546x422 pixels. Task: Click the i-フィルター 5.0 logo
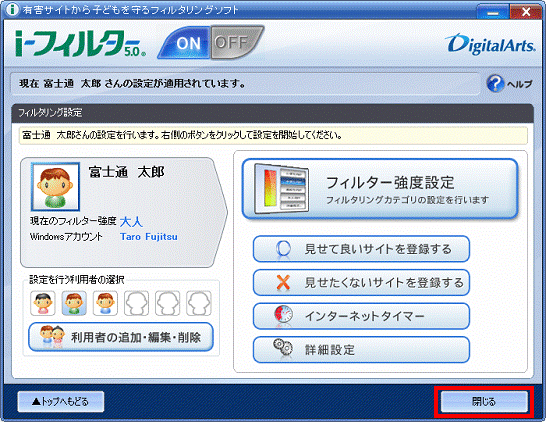pos(81,44)
